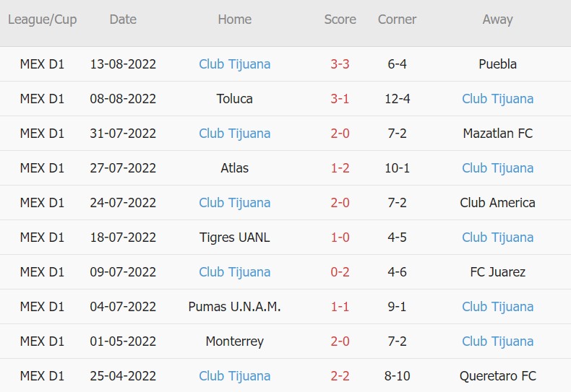Image resolution: width=571 pixels, height=392 pixels.
Task: Open the Pumas U.N.A.M. team name
Action: [234, 307]
